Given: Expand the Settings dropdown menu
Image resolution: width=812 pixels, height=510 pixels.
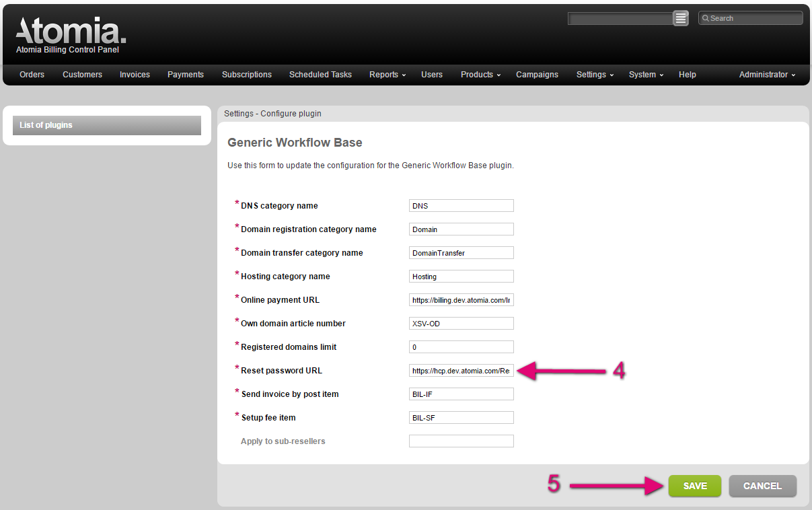Looking at the screenshot, I should [595, 75].
